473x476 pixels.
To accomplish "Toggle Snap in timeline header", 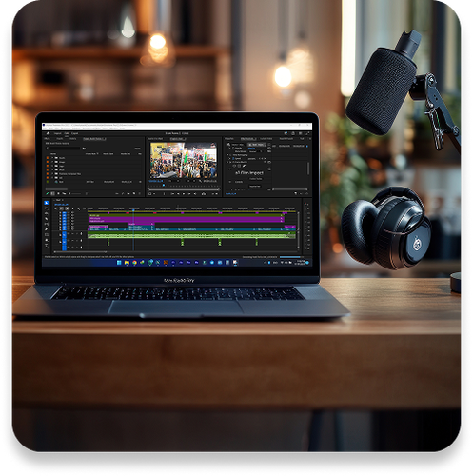I will click(61, 208).
